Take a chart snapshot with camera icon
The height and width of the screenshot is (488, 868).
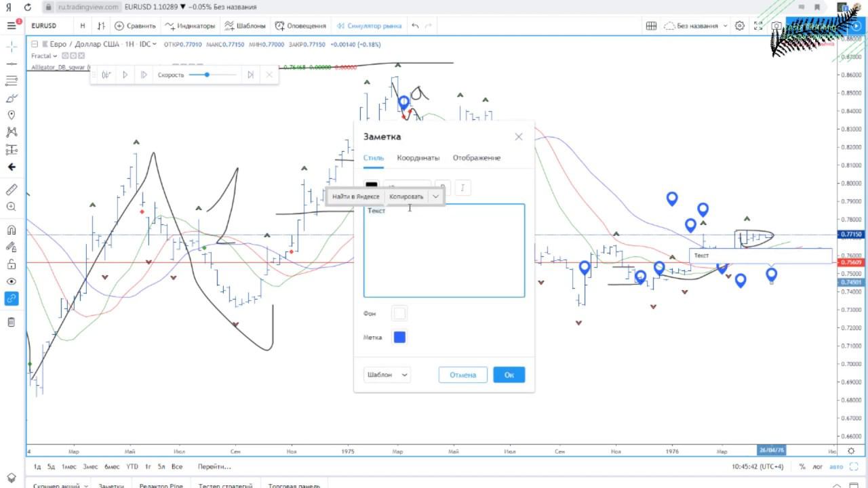pyautogui.click(x=776, y=26)
